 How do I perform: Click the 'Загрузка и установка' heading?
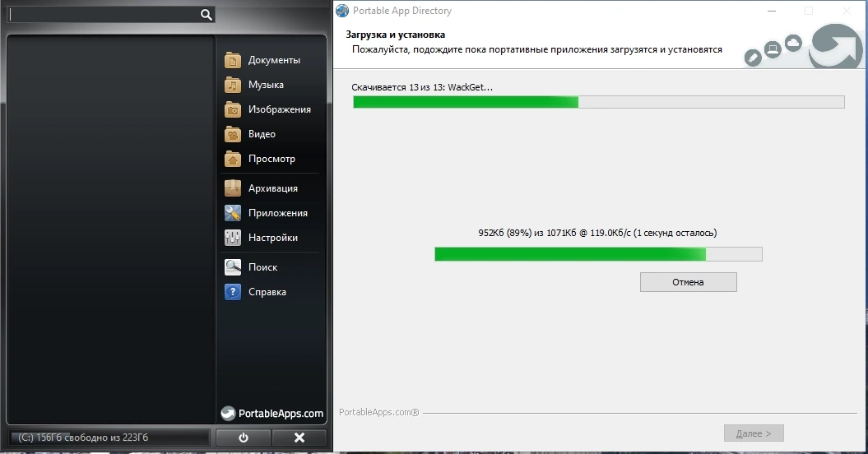pos(395,35)
